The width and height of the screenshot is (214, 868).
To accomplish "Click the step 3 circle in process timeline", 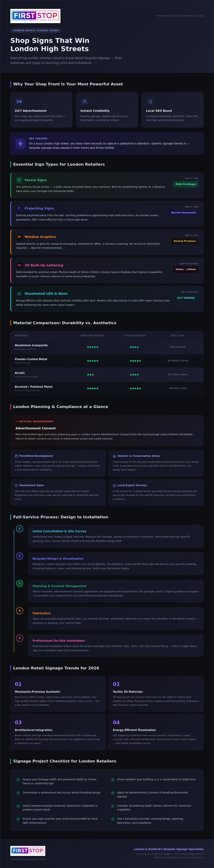I will 20,583.
